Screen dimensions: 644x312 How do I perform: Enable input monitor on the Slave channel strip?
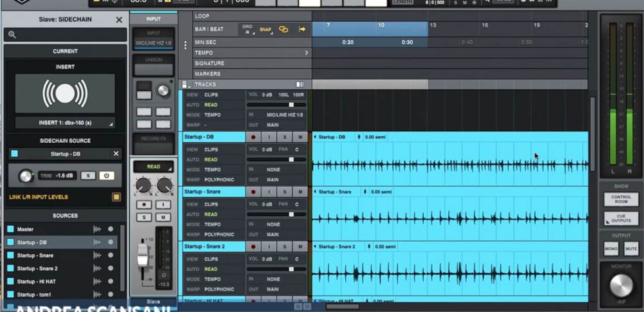(x=164, y=205)
